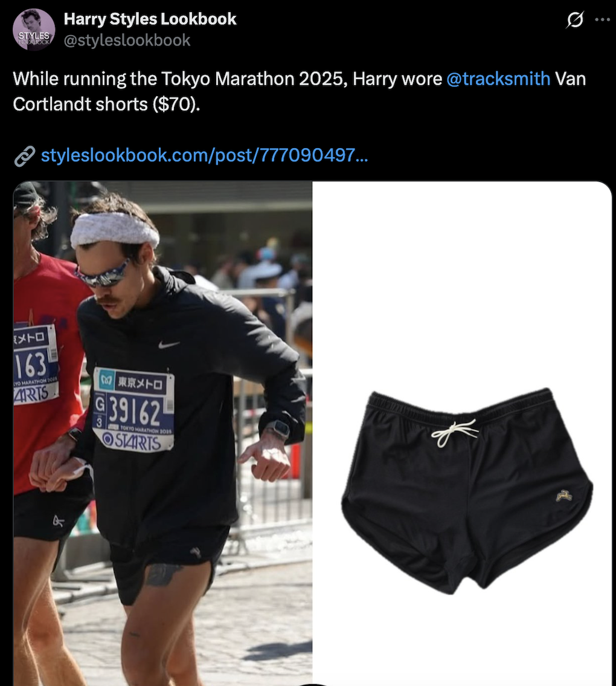Image resolution: width=616 pixels, height=686 pixels.
Task: Click the tweet text about Tokyo Marathon
Action: point(299,91)
